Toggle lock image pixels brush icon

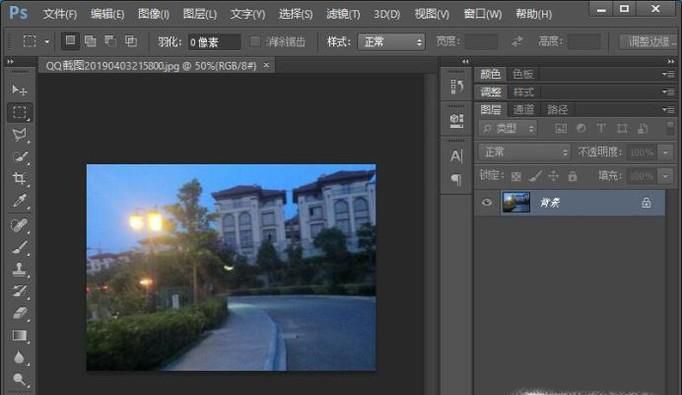tap(535, 176)
